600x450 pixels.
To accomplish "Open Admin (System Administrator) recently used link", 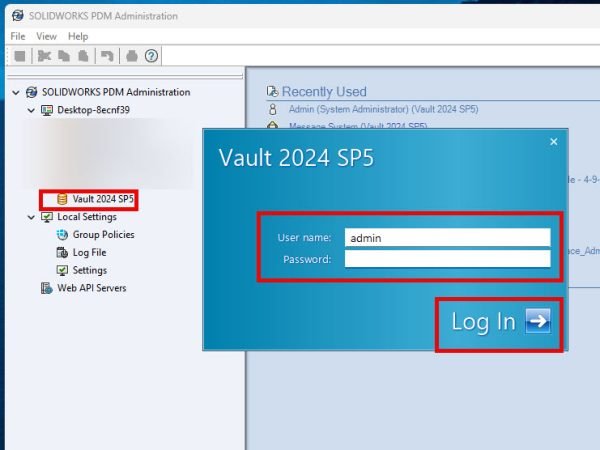I will (x=383, y=109).
